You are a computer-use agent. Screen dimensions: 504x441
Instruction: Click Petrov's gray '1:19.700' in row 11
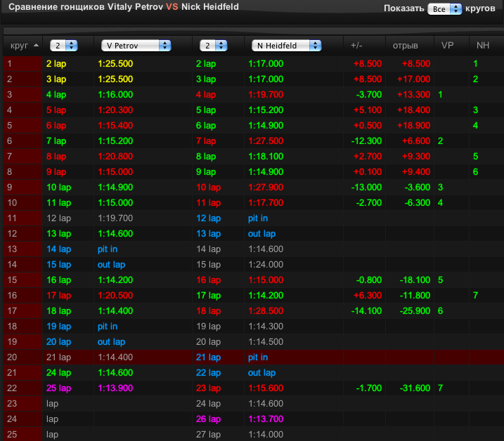115,218
